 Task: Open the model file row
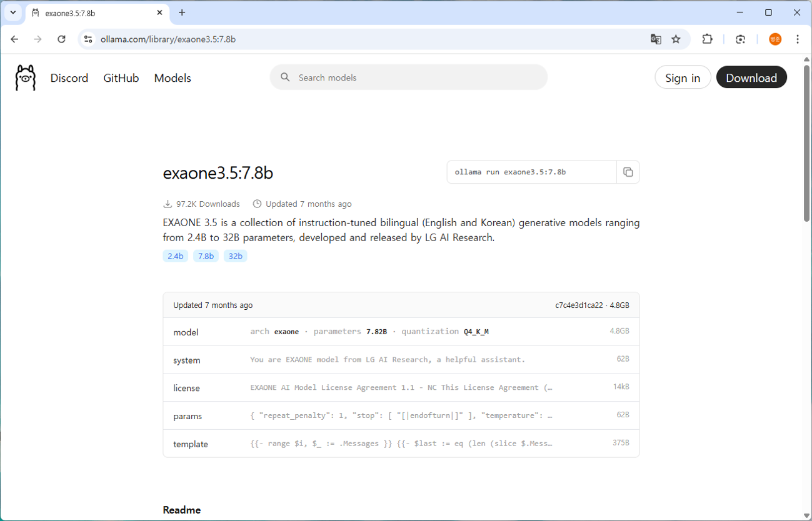tap(401, 332)
